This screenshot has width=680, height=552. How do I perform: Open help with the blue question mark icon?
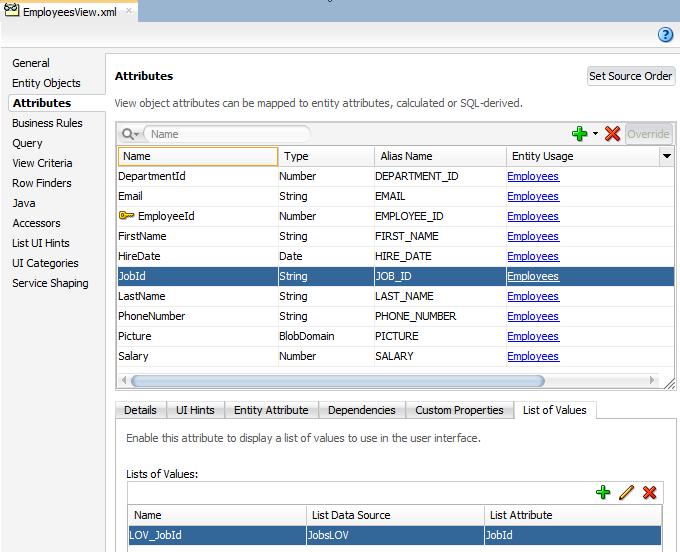665,35
